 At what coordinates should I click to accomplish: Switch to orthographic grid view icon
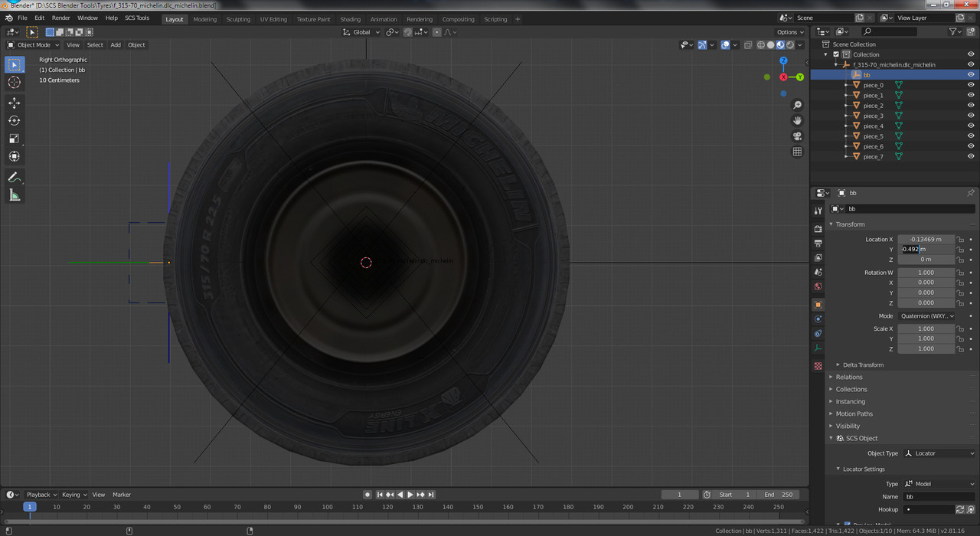coord(797,152)
